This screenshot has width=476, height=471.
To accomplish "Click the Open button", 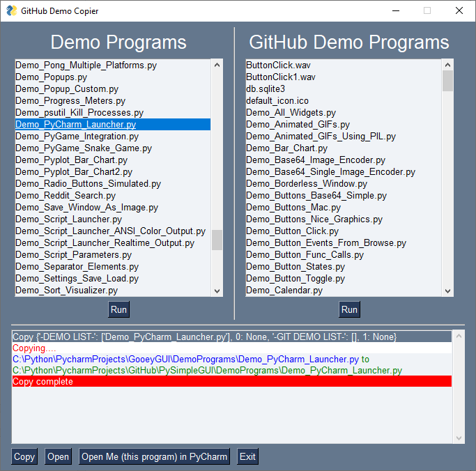I will tap(58, 456).
